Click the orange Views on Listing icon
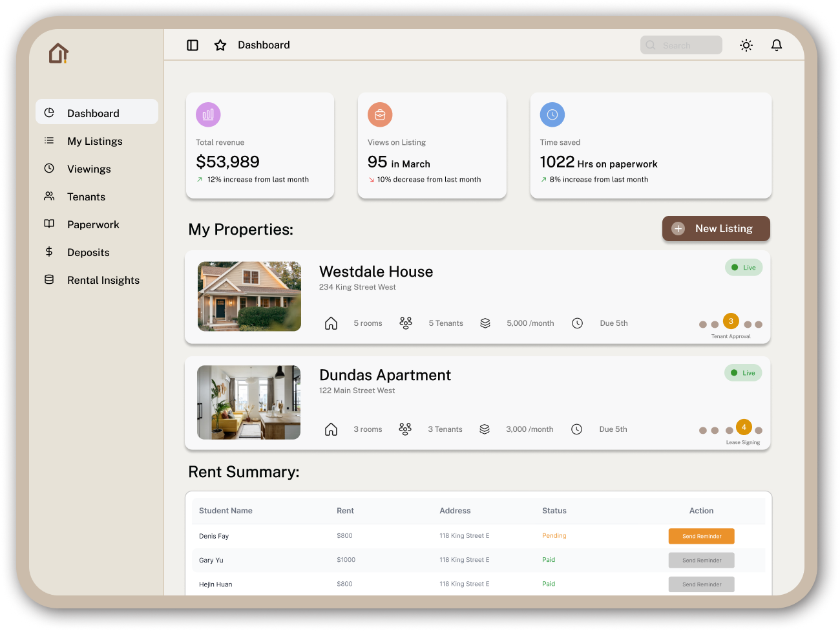The height and width of the screenshot is (631, 840). coord(380,114)
